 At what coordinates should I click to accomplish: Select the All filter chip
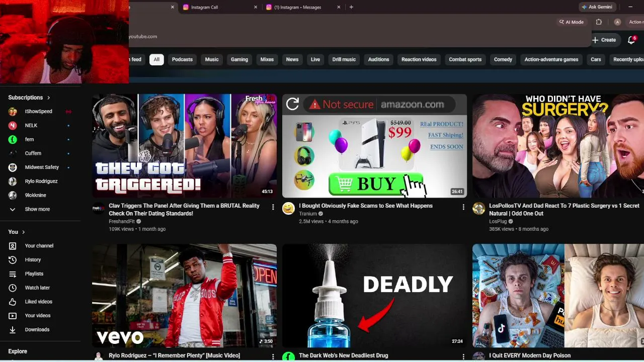[x=156, y=59]
